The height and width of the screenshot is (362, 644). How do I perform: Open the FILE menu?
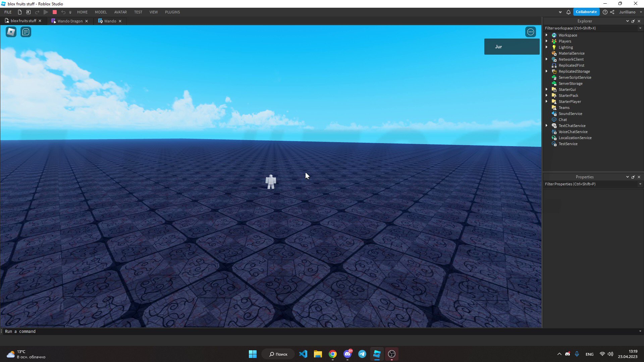pyautogui.click(x=8, y=12)
